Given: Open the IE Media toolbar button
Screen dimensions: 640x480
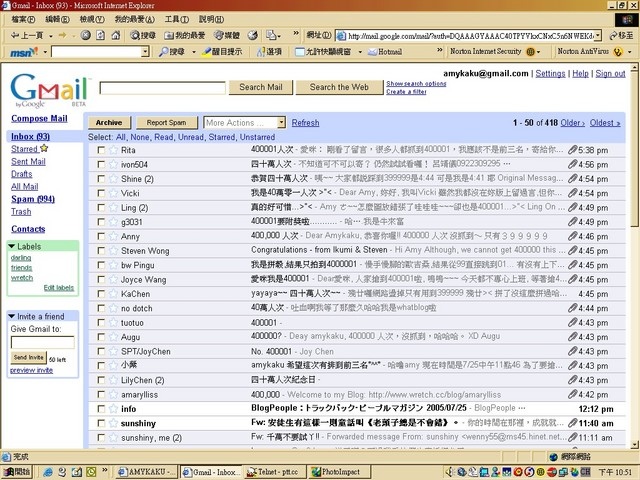Looking at the screenshot, I should coord(227,36).
